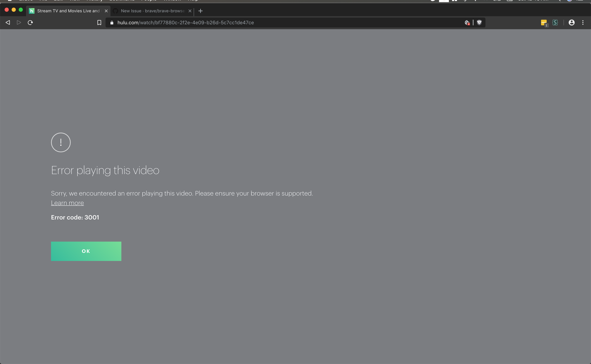Bookmark this page with bookmark icon
The width and height of the screenshot is (591, 364).
coord(99,23)
